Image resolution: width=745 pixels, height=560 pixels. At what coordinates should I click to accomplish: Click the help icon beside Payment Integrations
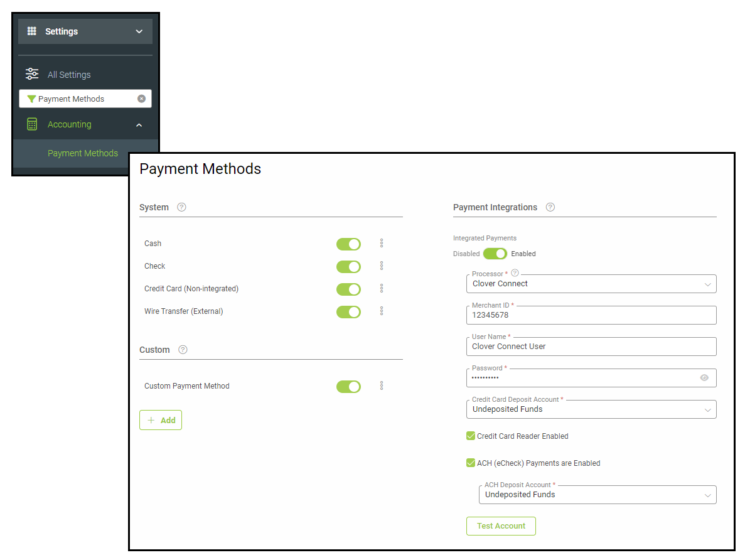550,207
